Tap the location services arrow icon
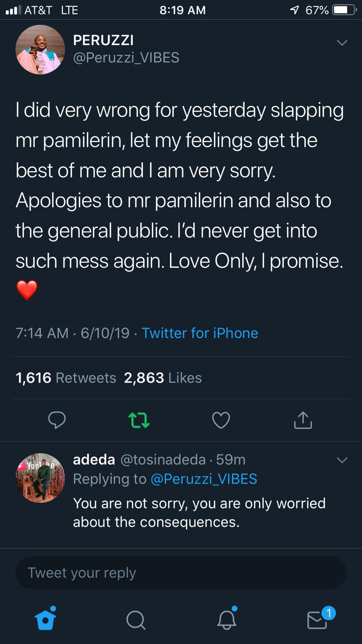The image size is (362, 644). point(295,10)
